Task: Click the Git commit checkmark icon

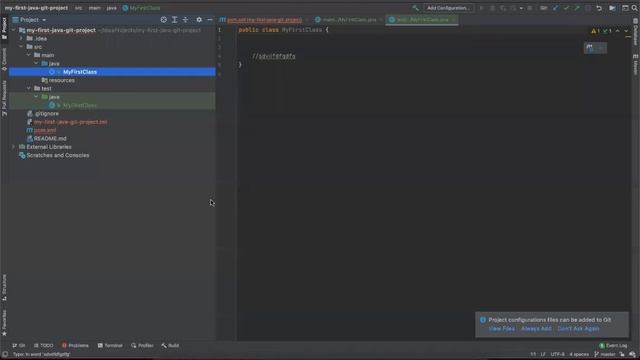Action: (566, 8)
